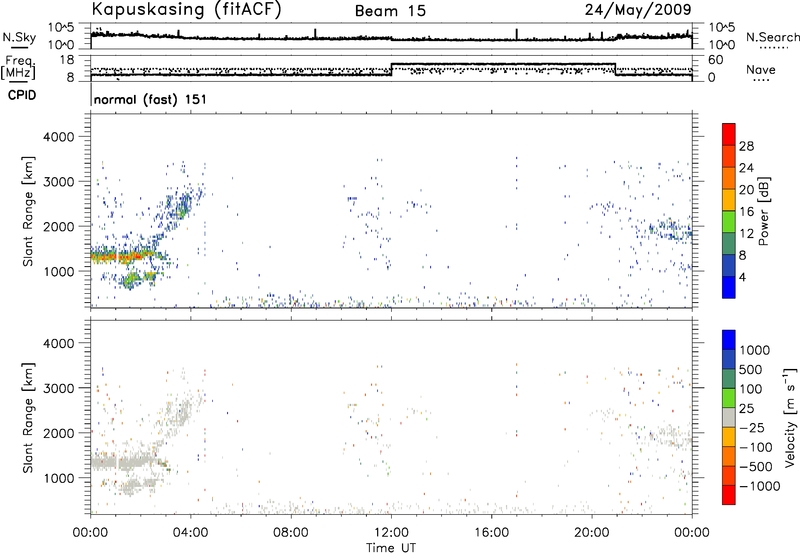Viewport: 800px width, 554px height.
Task: Click the '60' Nave axis tick
Action: click(x=716, y=60)
